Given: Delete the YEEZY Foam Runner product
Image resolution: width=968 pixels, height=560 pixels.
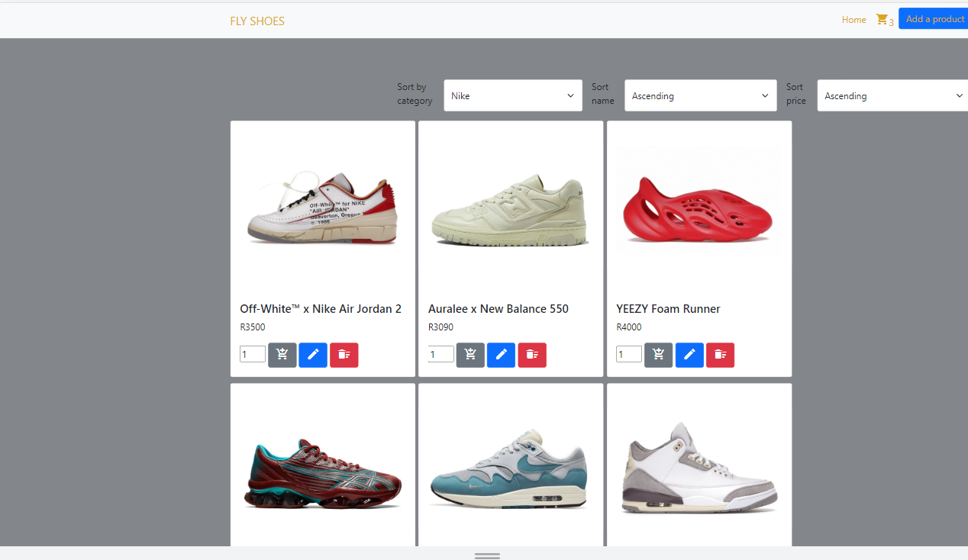Looking at the screenshot, I should coord(720,355).
